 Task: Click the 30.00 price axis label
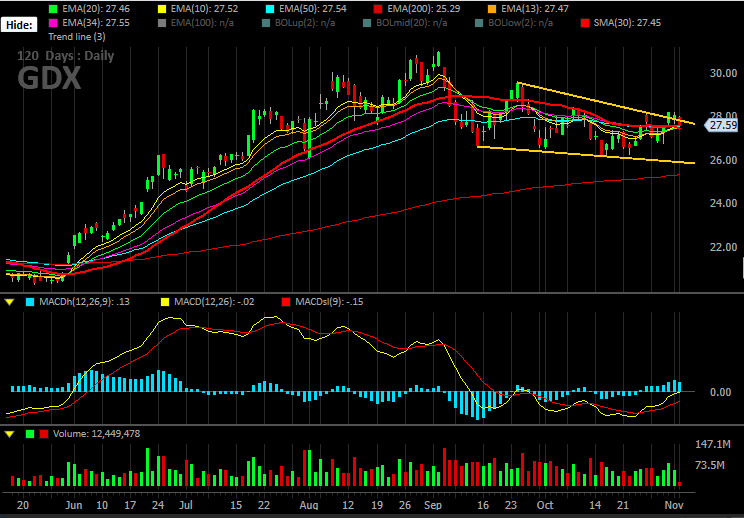pos(724,73)
